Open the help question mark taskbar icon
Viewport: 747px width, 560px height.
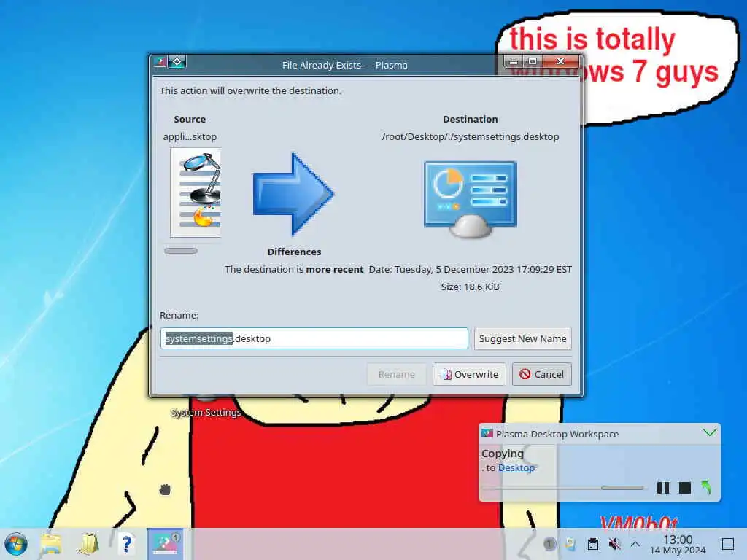(126, 544)
